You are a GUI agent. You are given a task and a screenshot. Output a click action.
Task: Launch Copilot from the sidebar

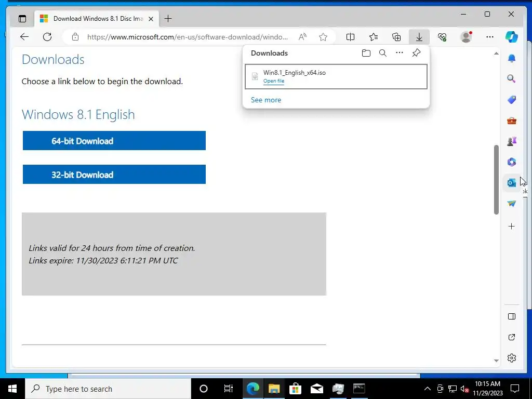click(x=512, y=37)
